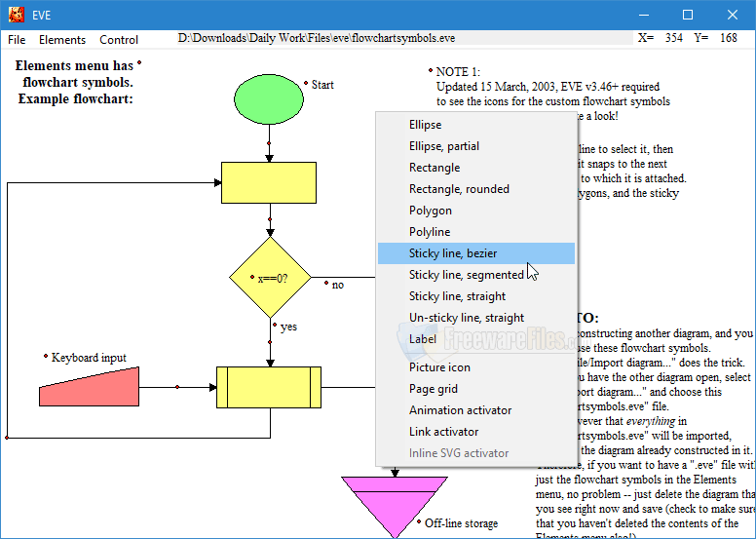This screenshot has height=539, width=756.
Task: Open the Elements menu
Action: pyautogui.click(x=62, y=40)
